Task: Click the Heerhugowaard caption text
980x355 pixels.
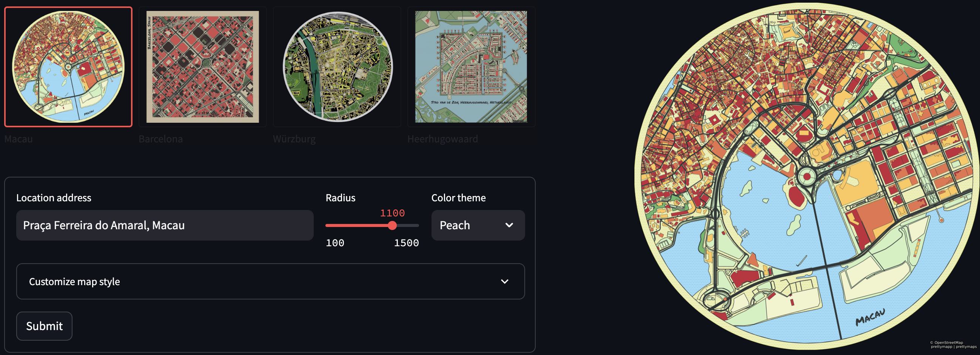Action: pyautogui.click(x=442, y=139)
